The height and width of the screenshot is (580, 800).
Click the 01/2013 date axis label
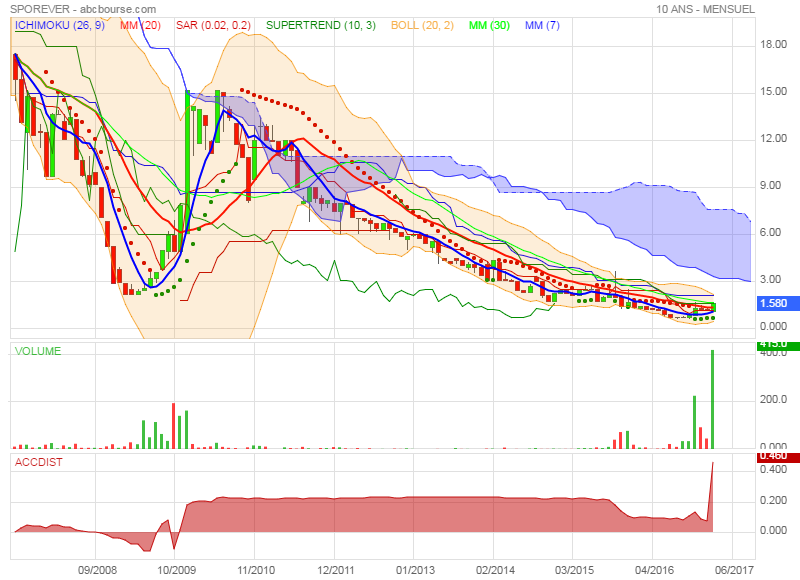tap(415, 570)
